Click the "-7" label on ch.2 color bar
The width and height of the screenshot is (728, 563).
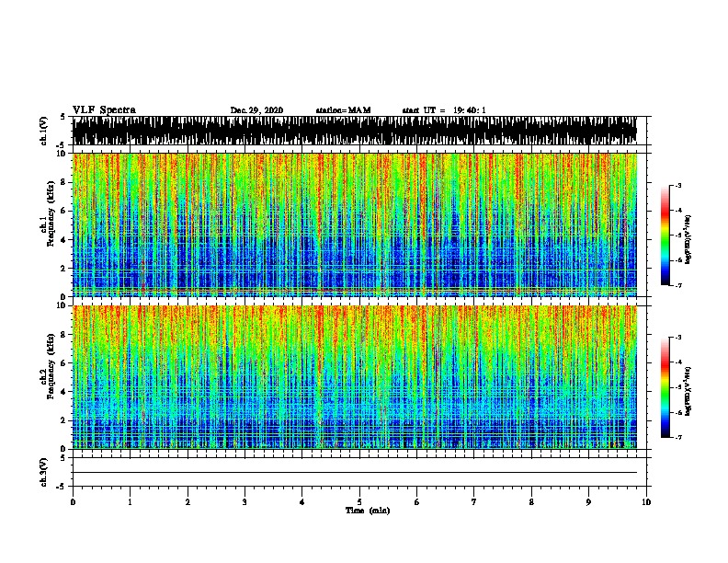pos(678,438)
